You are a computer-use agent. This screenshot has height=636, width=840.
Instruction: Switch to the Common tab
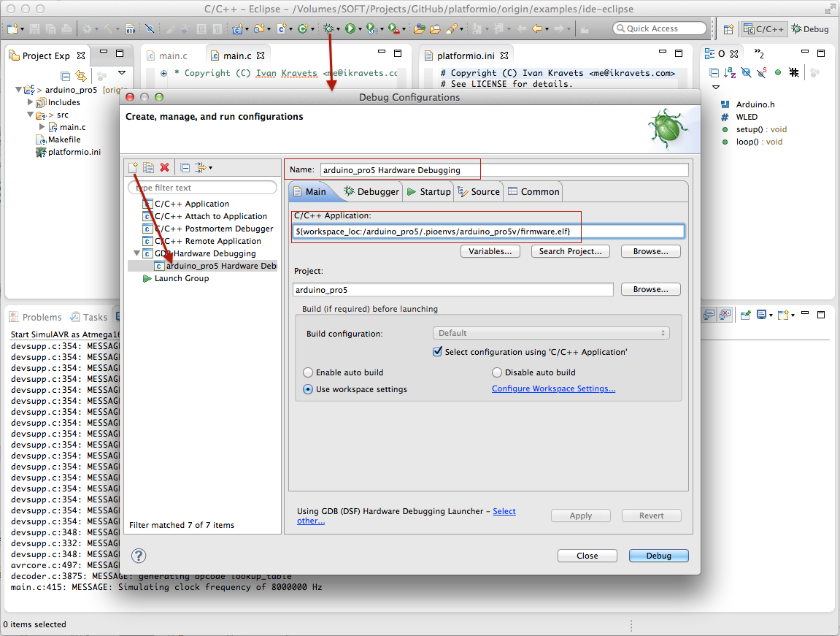(x=533, y=192)
